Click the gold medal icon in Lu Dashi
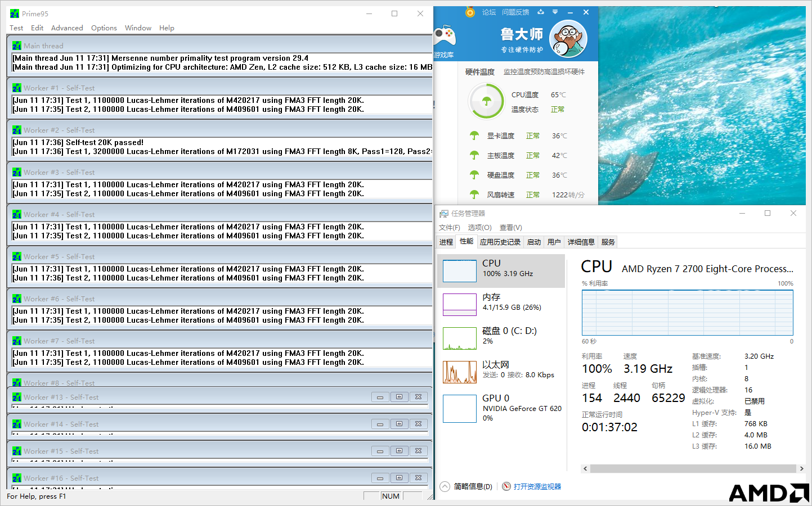Screen dimensions: 812x506 pyautogui.click(x=470, y=12)
